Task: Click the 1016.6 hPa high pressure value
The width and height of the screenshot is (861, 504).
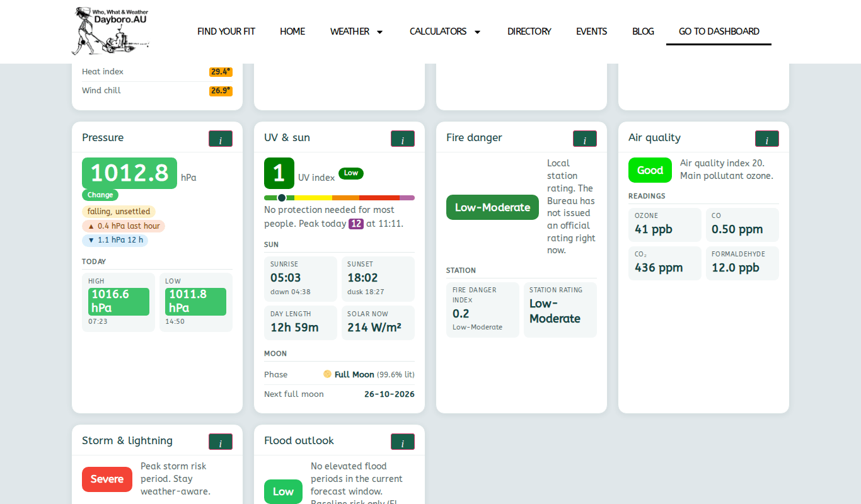Action: (x=118, y=302)
